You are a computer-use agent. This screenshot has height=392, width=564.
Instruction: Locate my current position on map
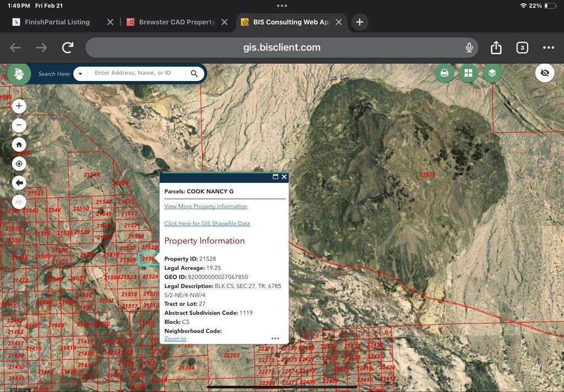[x=19, y=164]
